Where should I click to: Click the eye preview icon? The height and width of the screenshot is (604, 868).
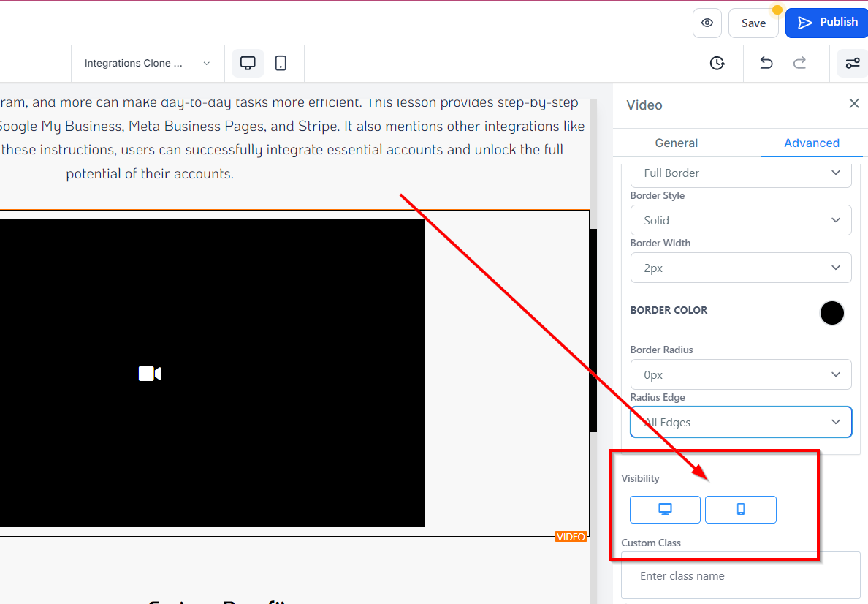click(x=707, y=23)
